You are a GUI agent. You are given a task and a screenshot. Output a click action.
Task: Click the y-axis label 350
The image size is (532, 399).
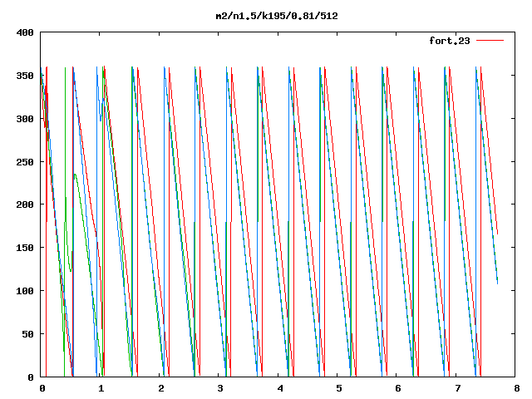click(x=25, y=76)
